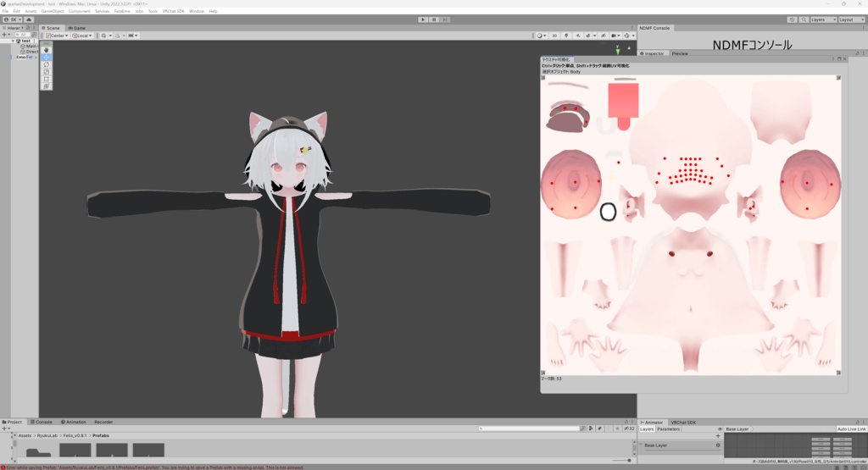Adjust the project thumbnail size slider
868x470 pixels.
click(x=621, y=460)
